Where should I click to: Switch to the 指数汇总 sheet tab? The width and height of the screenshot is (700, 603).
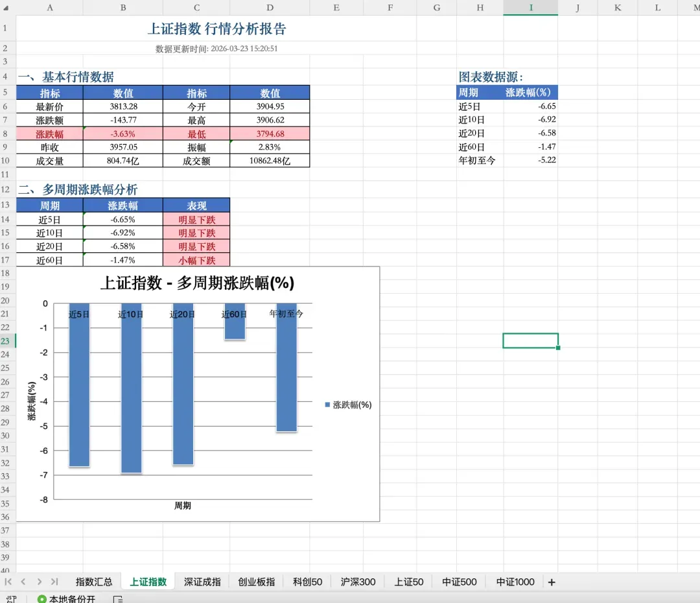pyautogui.click(x=94, y=582)
